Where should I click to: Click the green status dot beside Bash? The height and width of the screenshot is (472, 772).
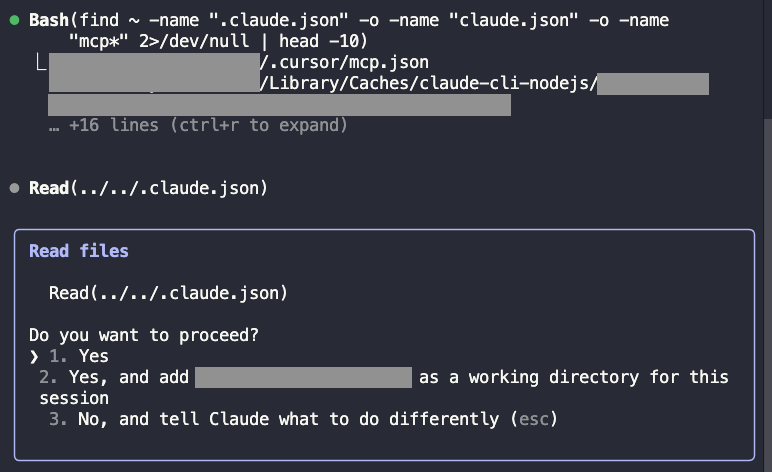tap(14, 20)
